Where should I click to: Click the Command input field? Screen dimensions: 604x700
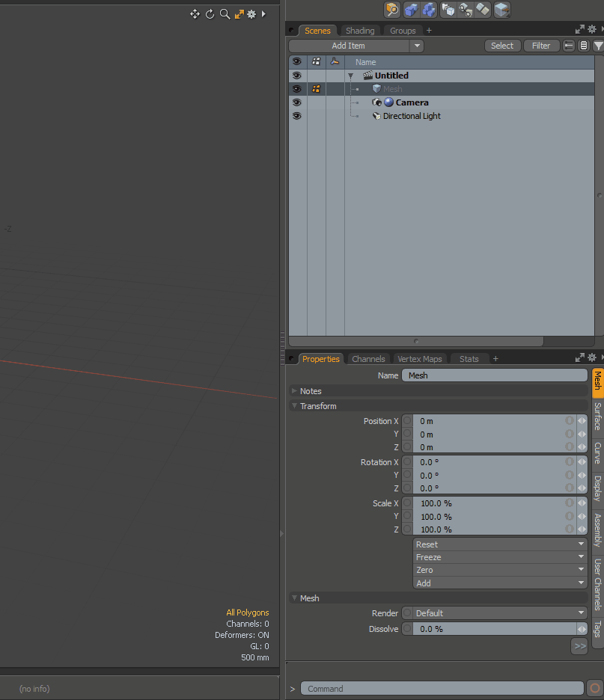pyautogui.click(x=442, y=688)
